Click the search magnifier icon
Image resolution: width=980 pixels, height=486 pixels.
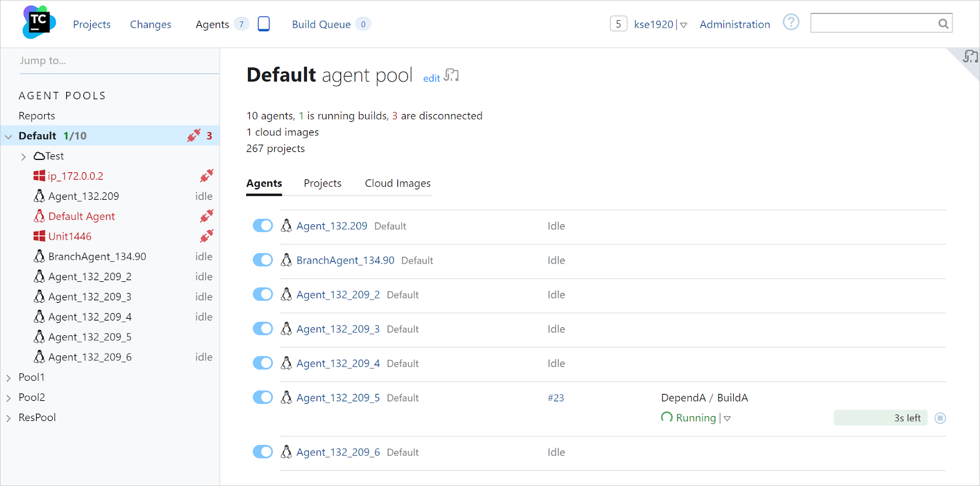[943, 24]
